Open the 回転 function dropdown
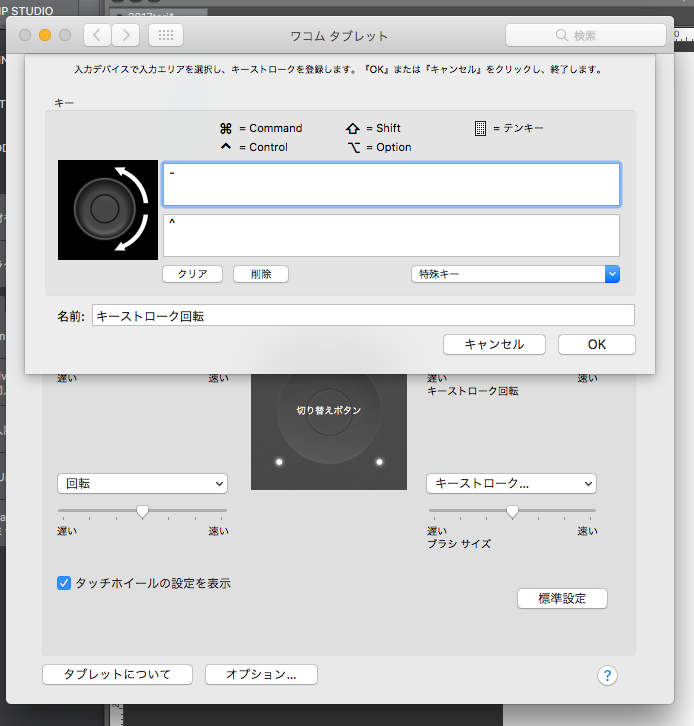Viewport: 694px width, 726px height. [142, 483]
